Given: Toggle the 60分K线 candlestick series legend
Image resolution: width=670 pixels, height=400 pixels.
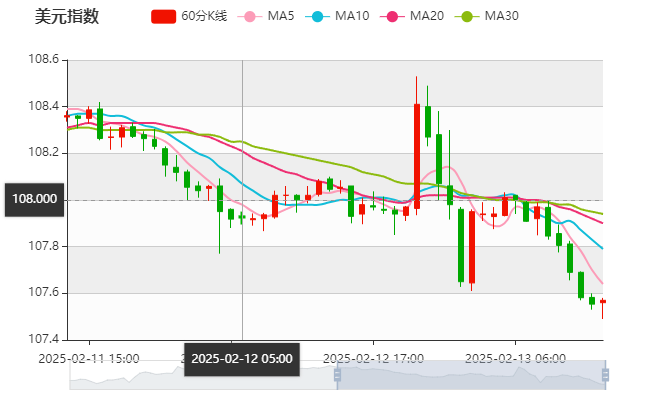Looking at the screenshot, I should coord(189,16).
